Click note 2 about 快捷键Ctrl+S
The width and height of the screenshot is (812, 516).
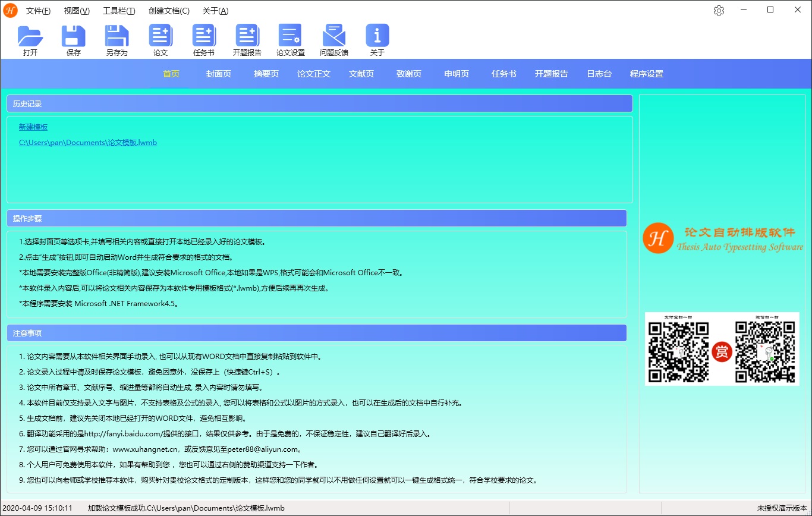click(x=149, y=372)
